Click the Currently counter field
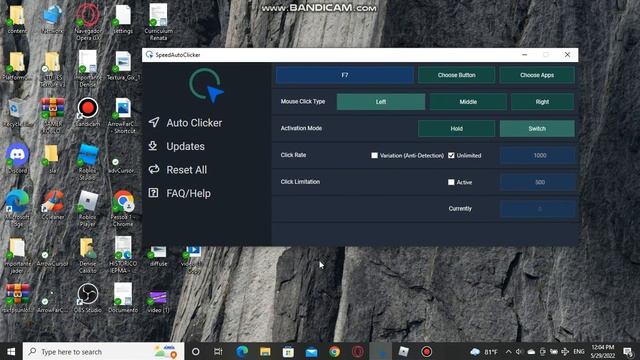The image size is (640, 360). [x=538, y=209]
